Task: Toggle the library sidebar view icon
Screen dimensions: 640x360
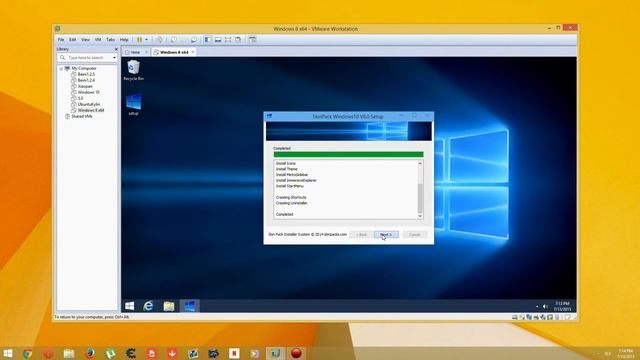Action: coord(208,40)
